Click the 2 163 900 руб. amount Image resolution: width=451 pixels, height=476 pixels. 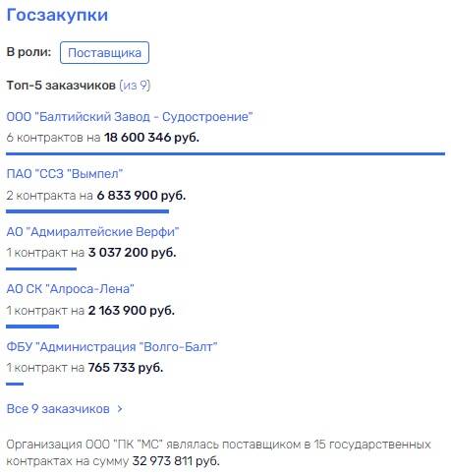[132, 311]
